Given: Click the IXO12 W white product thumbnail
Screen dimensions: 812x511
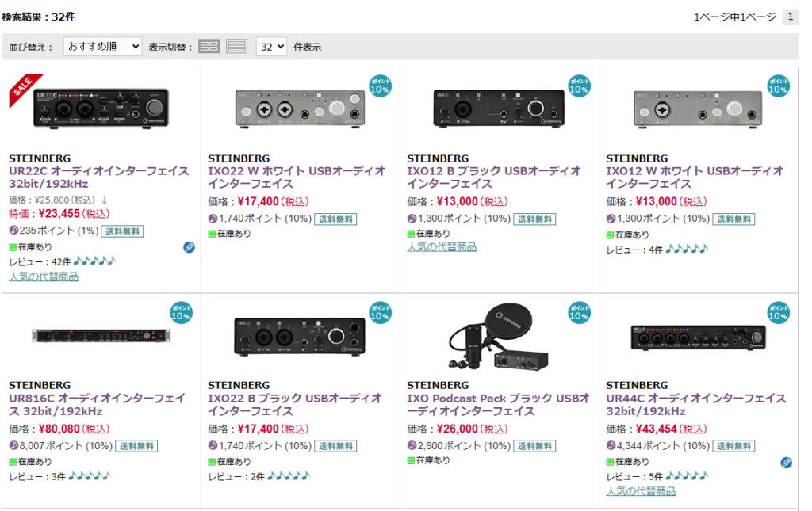Looking at the screenshot, I should click(x=698, y=107).
